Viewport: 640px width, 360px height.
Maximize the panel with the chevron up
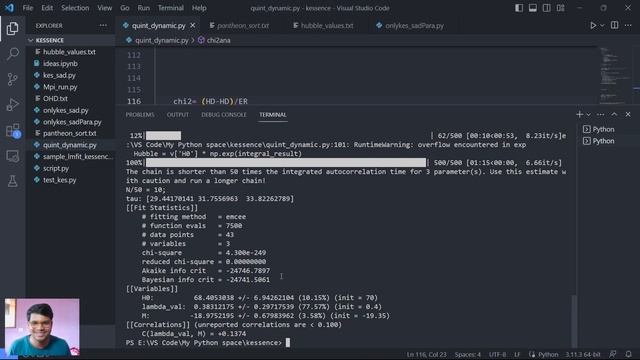(614, 115)
